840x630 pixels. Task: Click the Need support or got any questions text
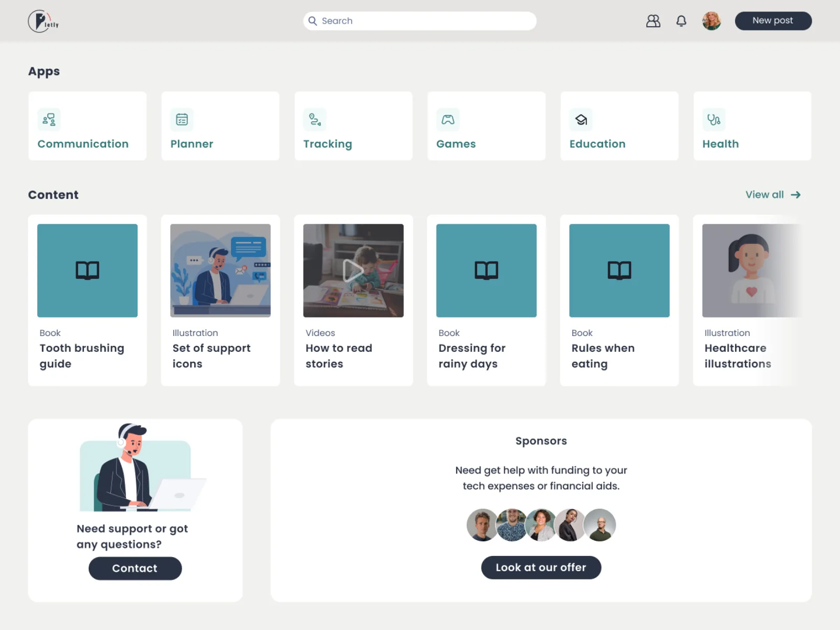coord(132,537)
